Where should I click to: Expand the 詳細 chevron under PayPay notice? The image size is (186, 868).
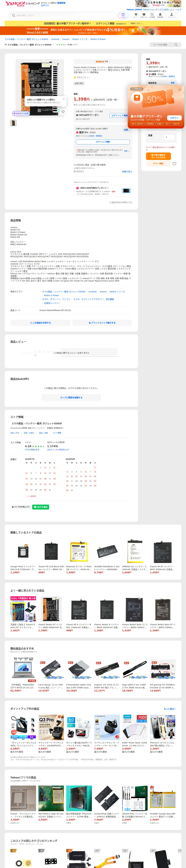(127, 151)
